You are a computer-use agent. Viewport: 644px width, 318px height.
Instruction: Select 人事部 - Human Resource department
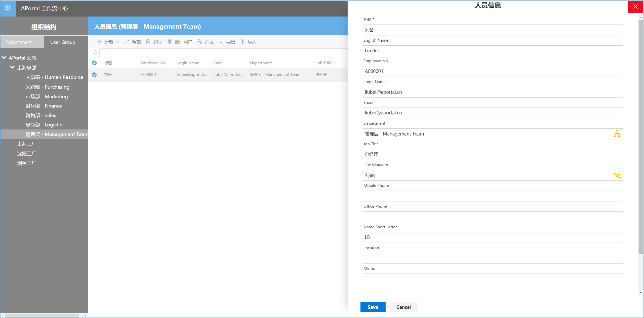point(54,77)
